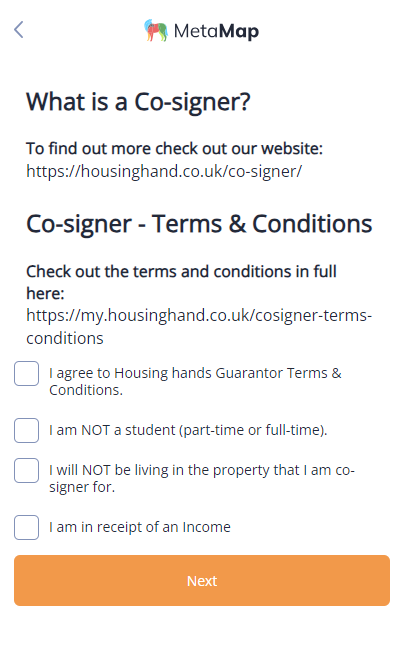Check the 'I am NOT a student' box
The width and height of the screenshot is (405, 656).
tap(26, 430)
